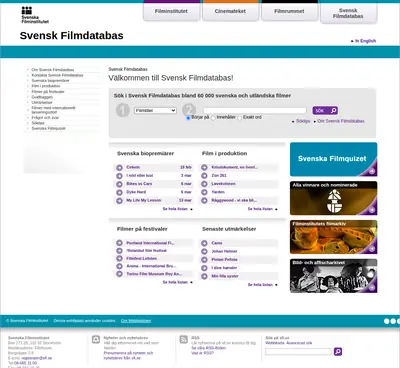Image resolution: width=400 pixels, height=368 pixels.
Task: Open Alla vinnare och nominerade banner
Action: (x=334, y=198)
